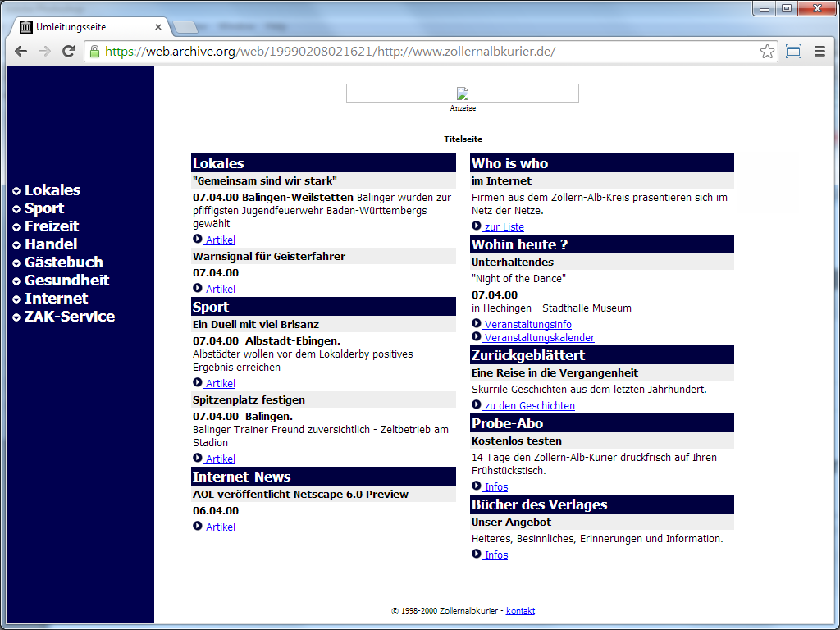Select Sport in the left navigation
This screenshot has height=630, width=840.
(x=43, y=208)
